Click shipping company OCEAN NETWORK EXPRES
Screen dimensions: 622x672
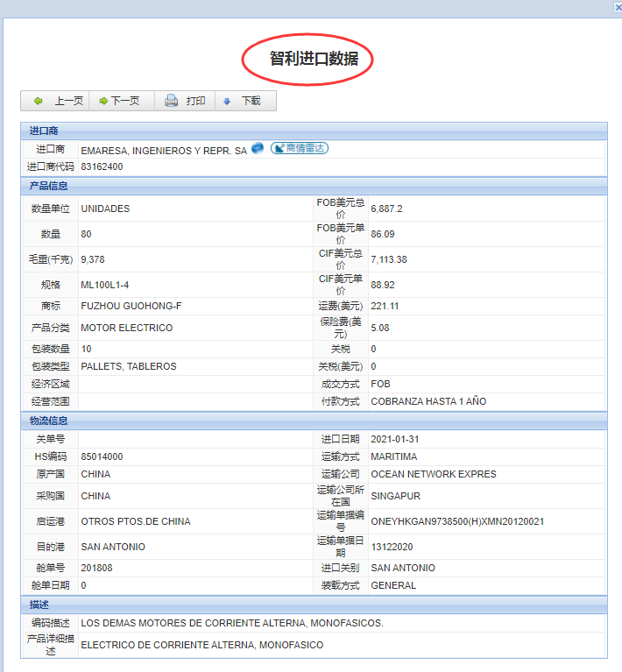pos(433,474)
